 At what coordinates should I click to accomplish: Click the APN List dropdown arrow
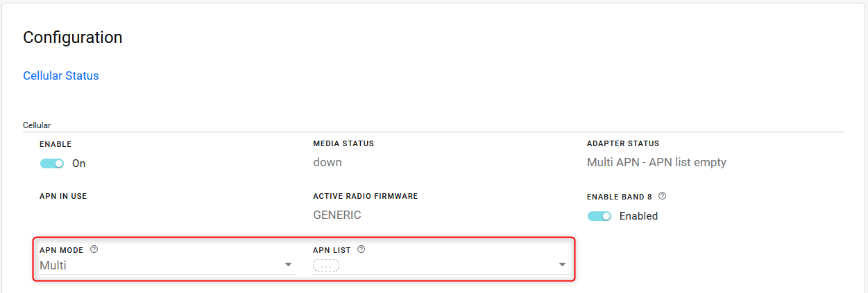click(x=562, y=265)
